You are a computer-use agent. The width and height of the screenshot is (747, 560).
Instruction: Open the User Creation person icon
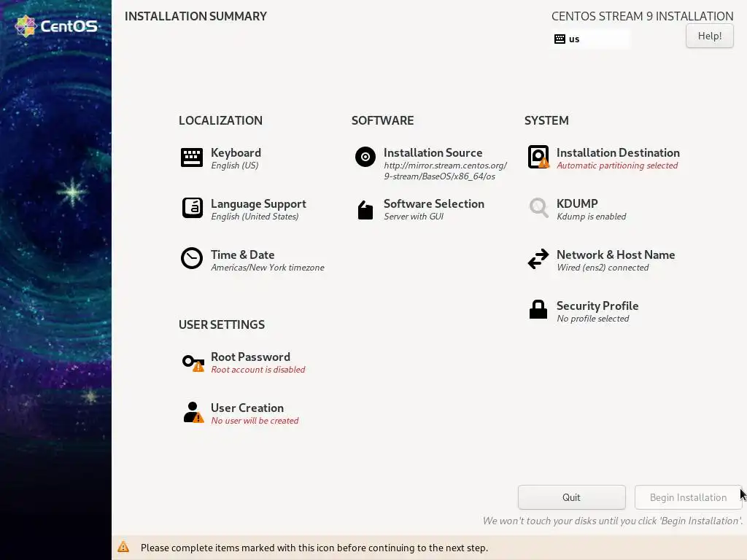coord(193,413)
